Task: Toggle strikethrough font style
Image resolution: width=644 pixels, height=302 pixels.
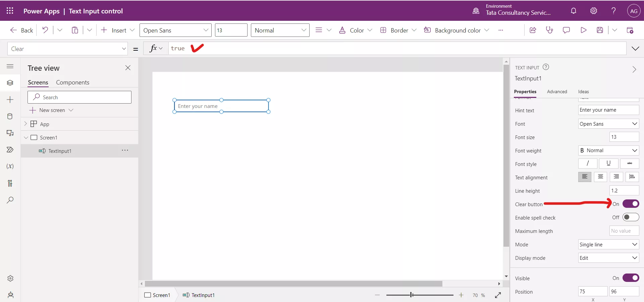Action: 630,163
